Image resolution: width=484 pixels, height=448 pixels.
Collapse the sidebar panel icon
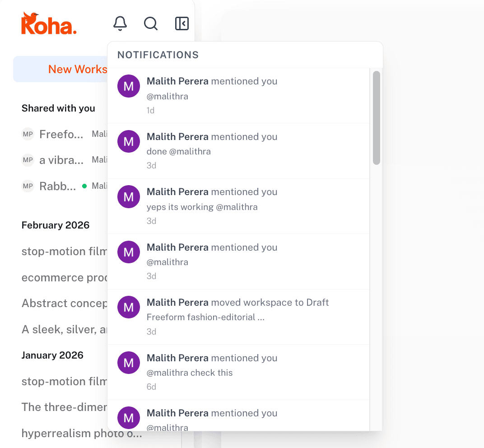[x=181, y=23]
